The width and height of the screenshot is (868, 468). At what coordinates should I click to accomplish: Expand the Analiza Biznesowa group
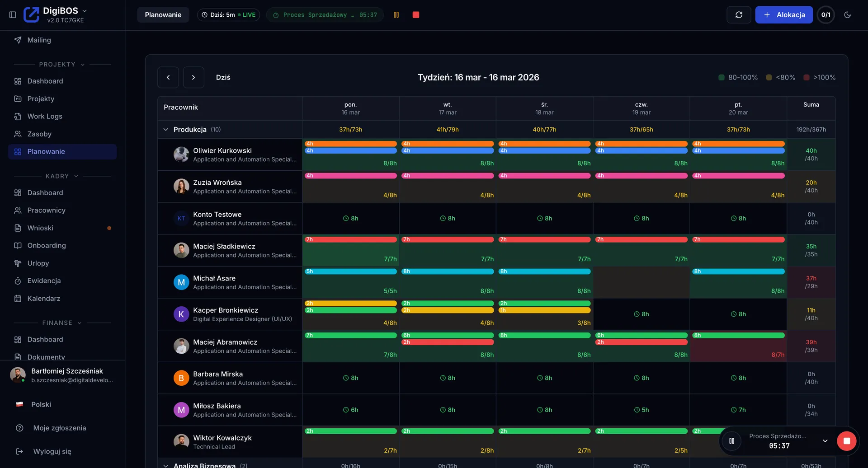166,465
